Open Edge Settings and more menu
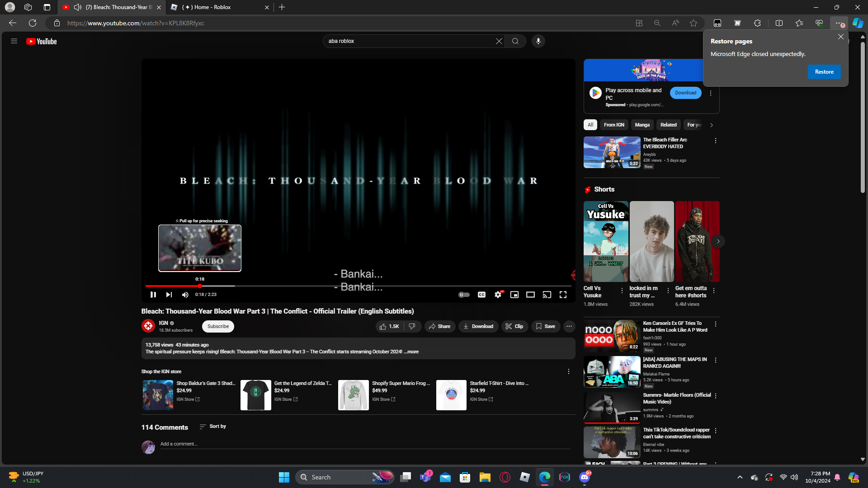Image resolution: width=868 pixels, height=488 pixels. 839,23
